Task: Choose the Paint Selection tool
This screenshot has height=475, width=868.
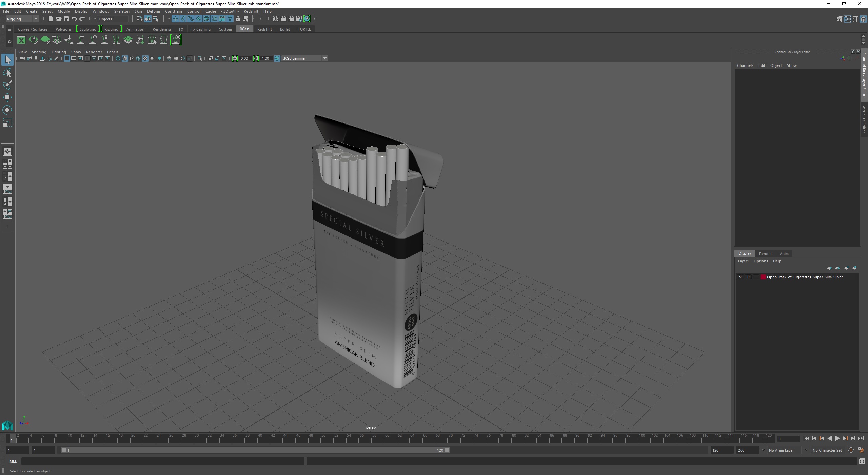Action: (7, 85)
